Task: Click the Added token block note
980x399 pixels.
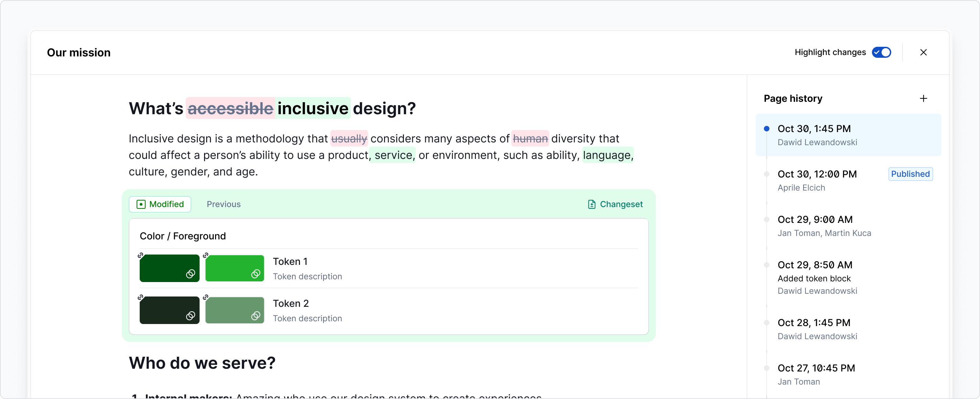Action: pos(814,278)
